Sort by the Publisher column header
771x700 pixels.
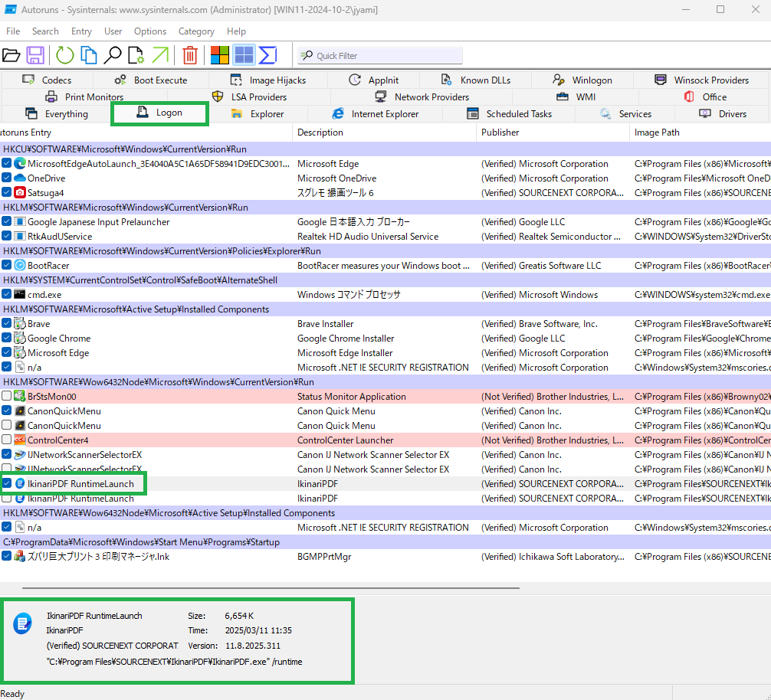(x=553, y=132)
